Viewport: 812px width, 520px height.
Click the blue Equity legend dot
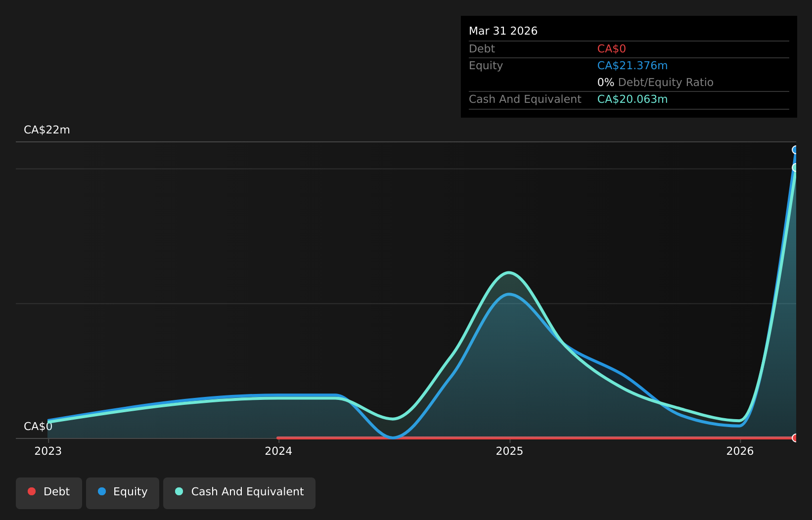(x=102, y=491)
